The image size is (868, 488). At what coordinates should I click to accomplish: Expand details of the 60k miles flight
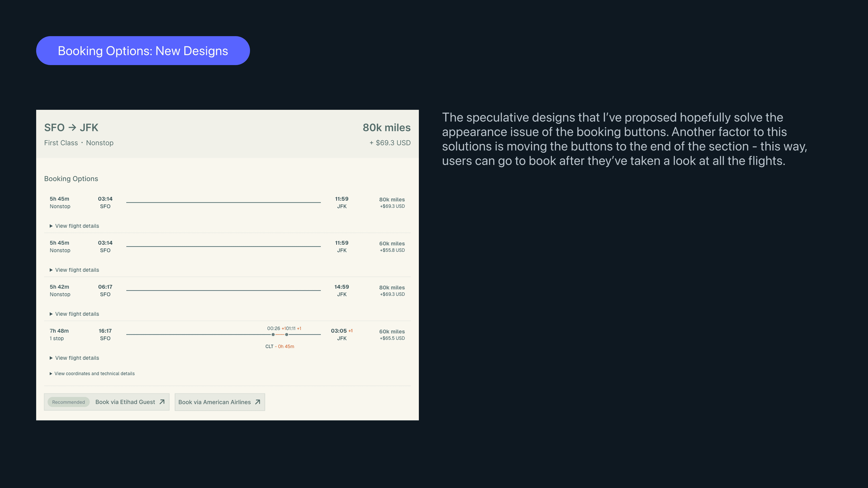[x=77, y=270]
